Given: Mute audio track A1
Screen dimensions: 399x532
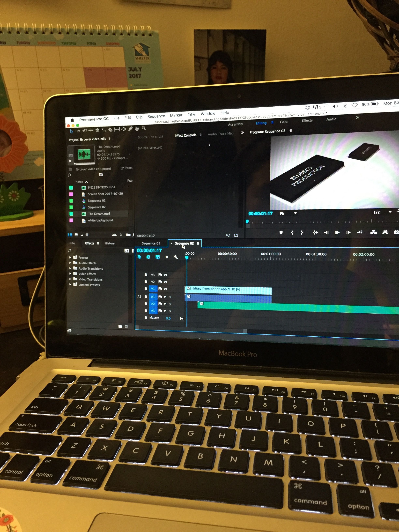Looking at the screenshot, I should point(165,297).
